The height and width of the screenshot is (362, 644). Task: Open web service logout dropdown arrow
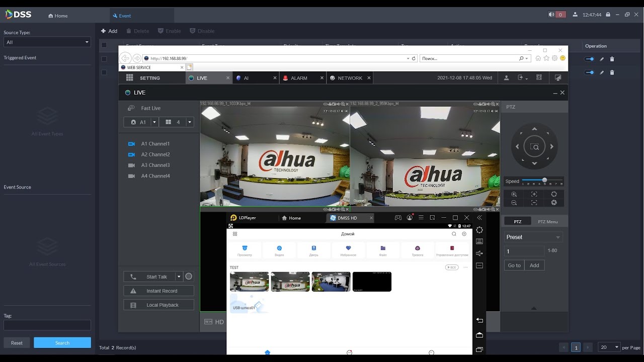(526, 79)
